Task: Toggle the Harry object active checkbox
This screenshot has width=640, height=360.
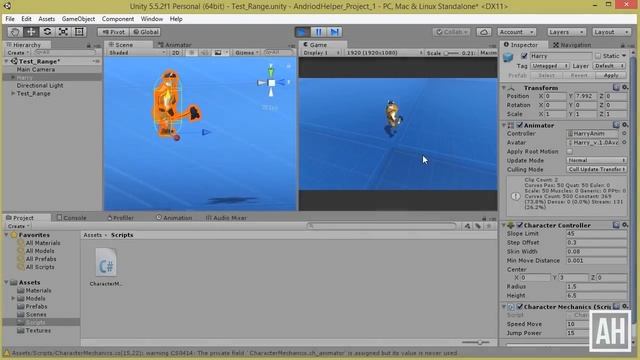Action: click(524, 56)
